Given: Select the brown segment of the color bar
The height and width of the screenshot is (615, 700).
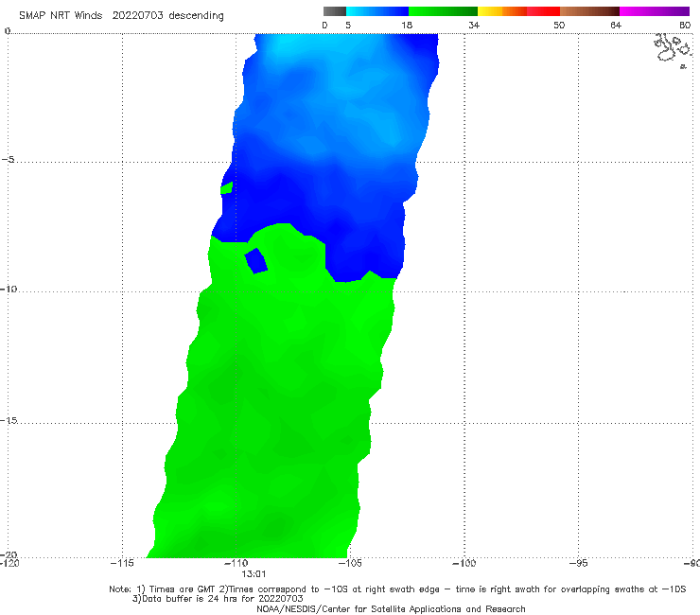Looking at the screenshot, I should tap(589, 11).
